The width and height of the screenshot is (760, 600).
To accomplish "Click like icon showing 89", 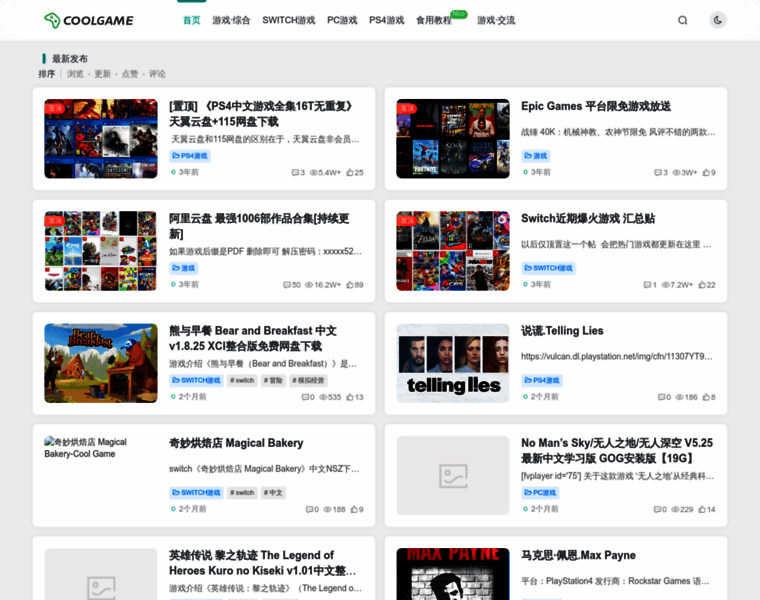I will tap(350, 285).
